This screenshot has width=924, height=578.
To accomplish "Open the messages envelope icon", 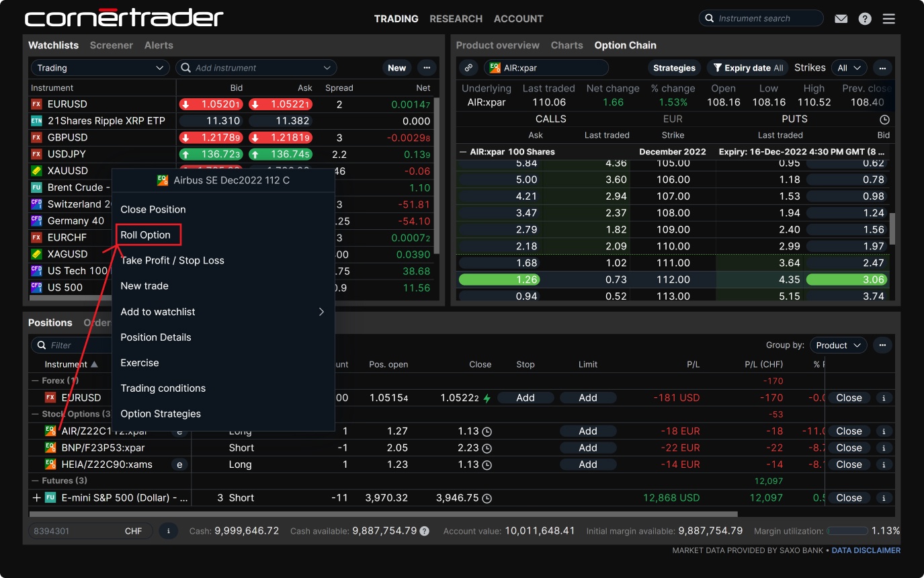I will point(841,19).
